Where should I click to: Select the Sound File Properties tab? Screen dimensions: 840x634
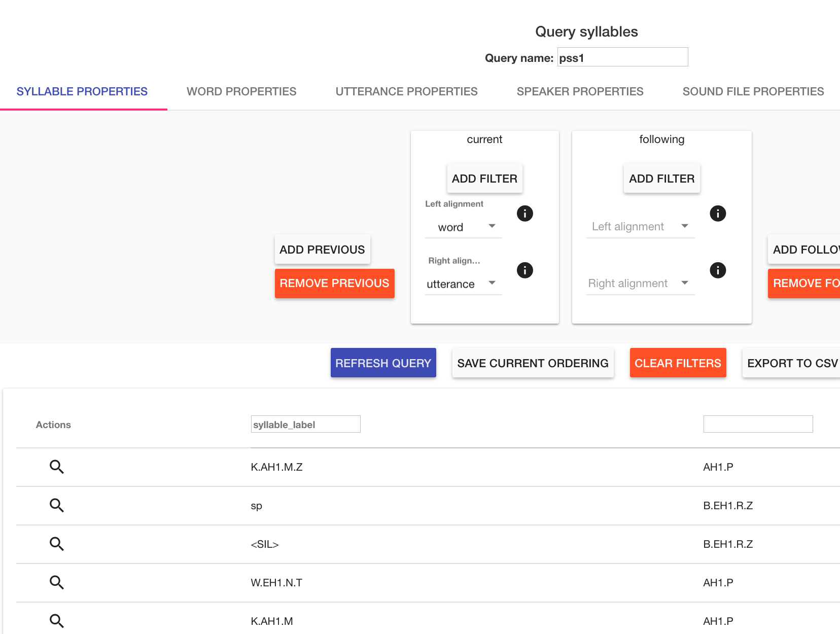pos(753,91)
